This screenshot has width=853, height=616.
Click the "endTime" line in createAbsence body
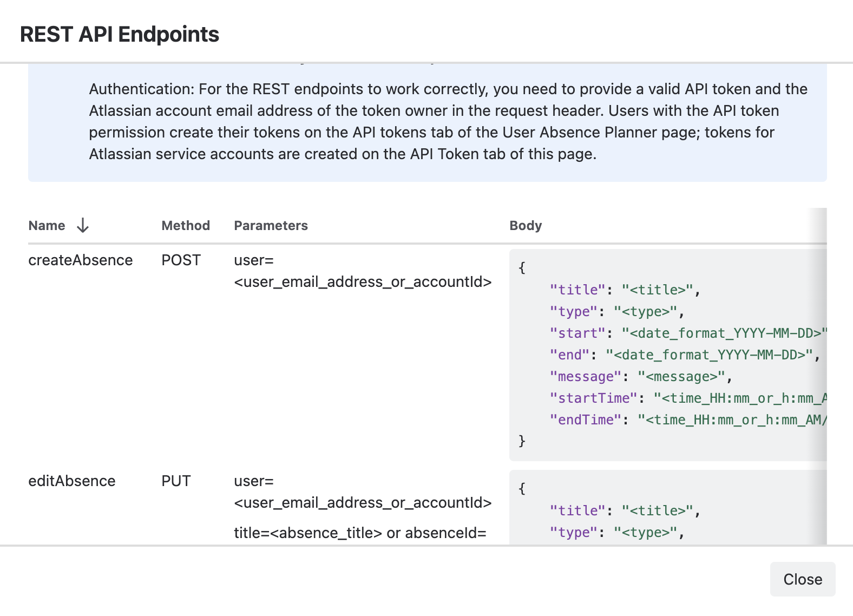[x=688, y=420]
